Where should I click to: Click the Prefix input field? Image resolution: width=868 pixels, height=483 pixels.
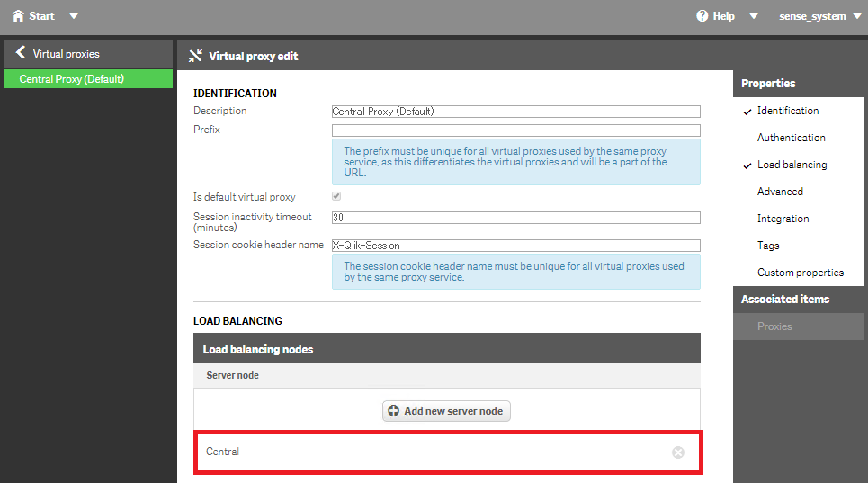(515, 130)
